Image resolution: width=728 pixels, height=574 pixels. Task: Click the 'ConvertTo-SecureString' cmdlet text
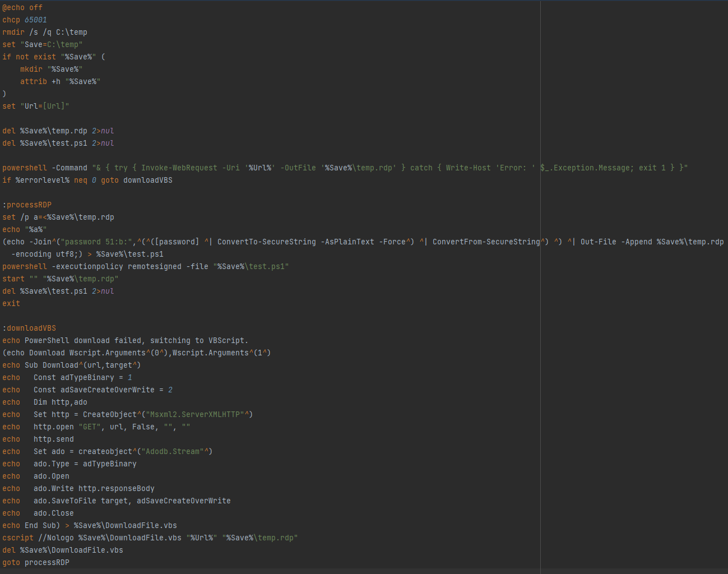266,242
